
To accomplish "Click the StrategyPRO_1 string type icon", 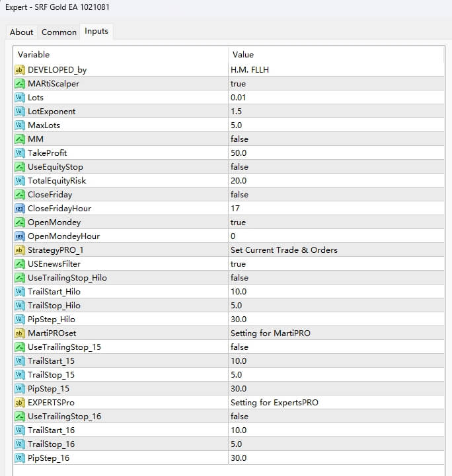I will (20, 250).
